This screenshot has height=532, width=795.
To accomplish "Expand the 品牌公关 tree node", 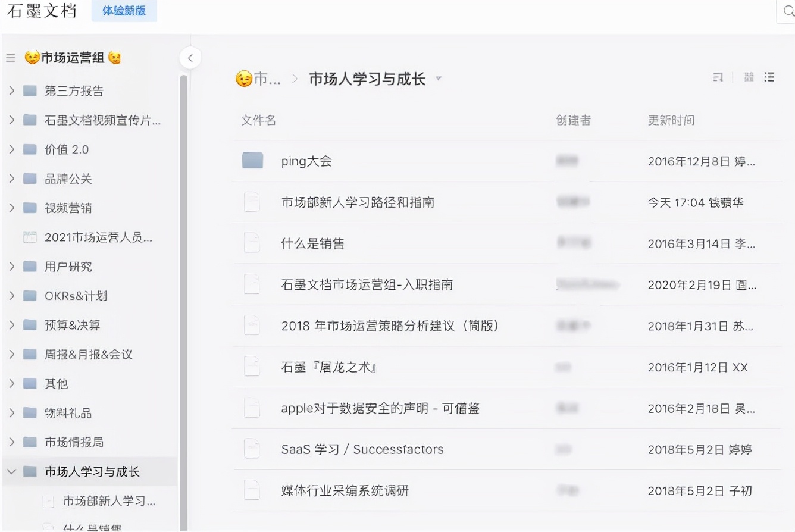I will (11, 179).
